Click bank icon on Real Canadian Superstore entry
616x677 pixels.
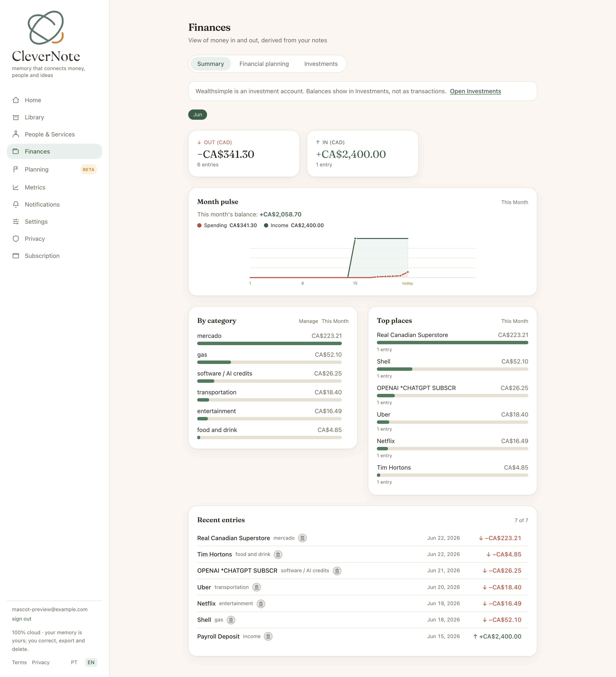(303, 538)
